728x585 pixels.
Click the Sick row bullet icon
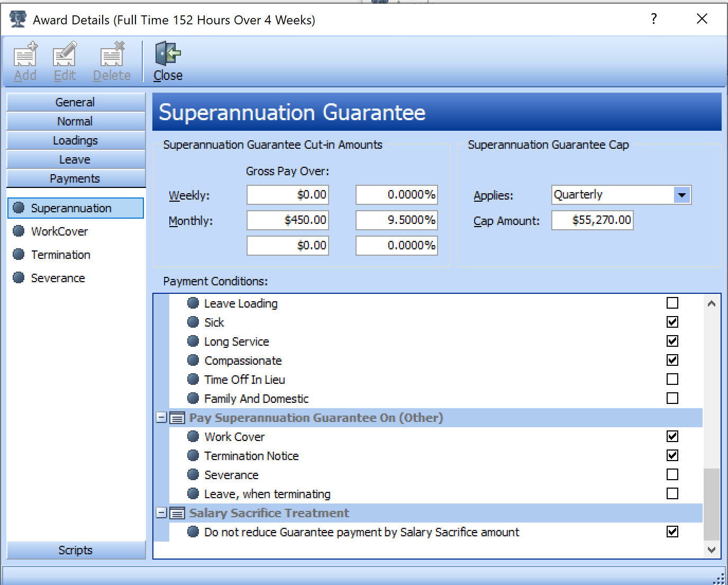pyautogui.click(x=194, y=322)
